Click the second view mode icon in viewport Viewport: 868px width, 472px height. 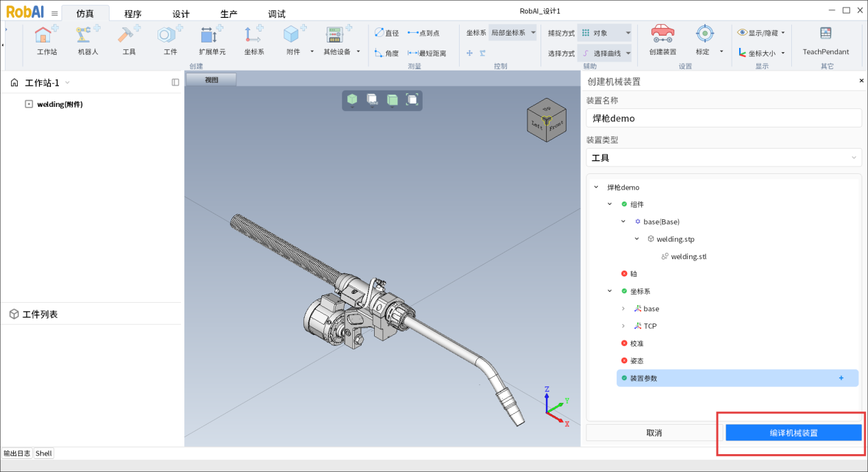coord(372,100)
